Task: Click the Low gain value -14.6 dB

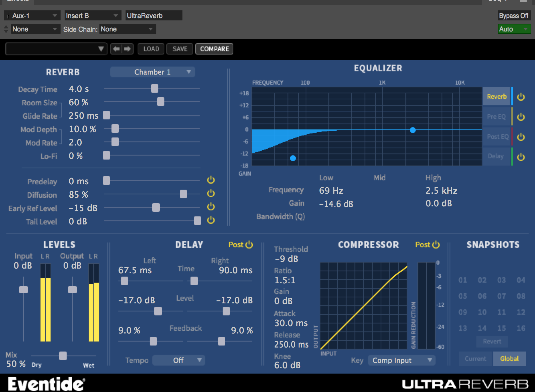Action: coord(336,204)
